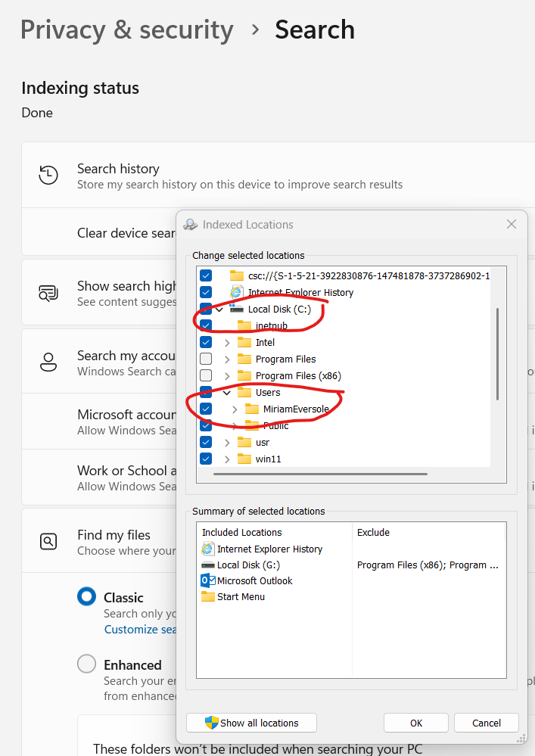Click the Microsoft Outlook icon in summary
This screenshot has height=756, width=535.
pyautogui.click(x=208, y=580)
